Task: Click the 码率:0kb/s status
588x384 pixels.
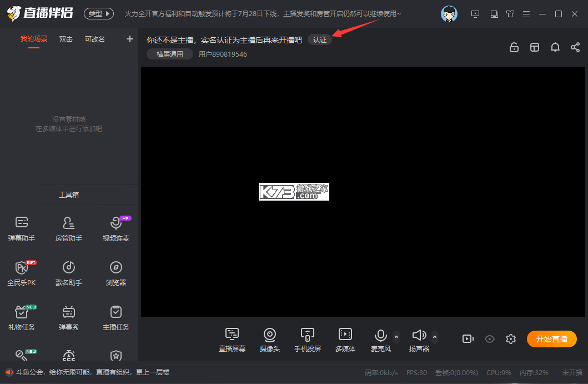Action: [381, 373]
